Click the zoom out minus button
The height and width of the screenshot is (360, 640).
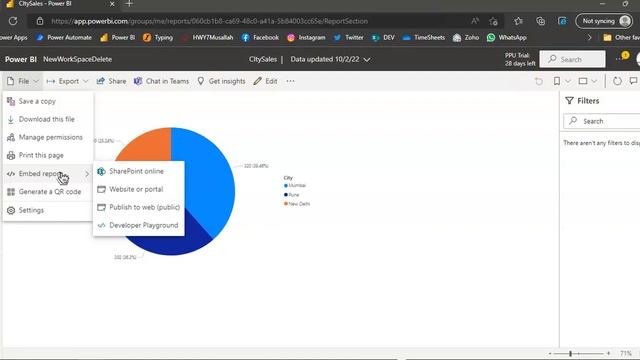[550, 353]
